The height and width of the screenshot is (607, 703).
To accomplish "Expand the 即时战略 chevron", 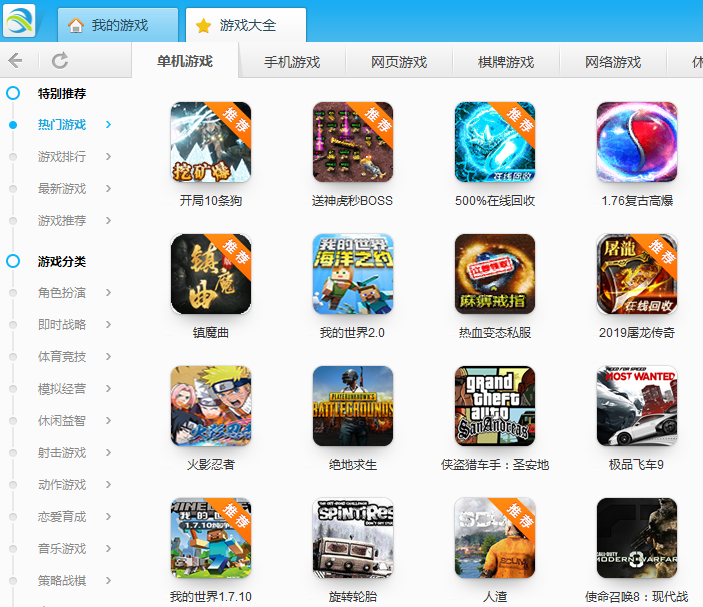I will point(108,325).
